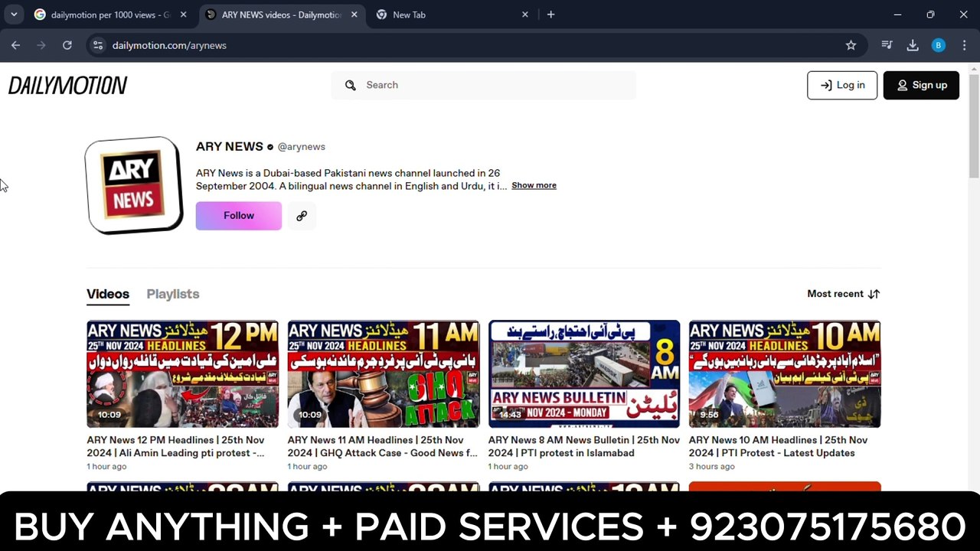Click the Log in button

tap(842, 85)
